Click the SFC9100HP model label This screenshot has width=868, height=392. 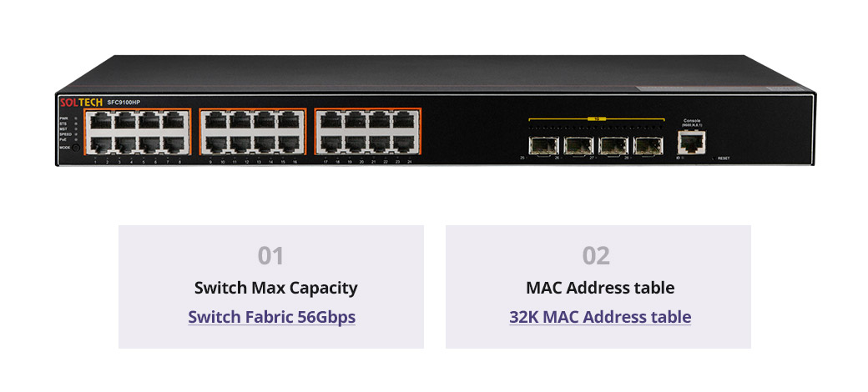pyautogui.click(x=124, y=103)
